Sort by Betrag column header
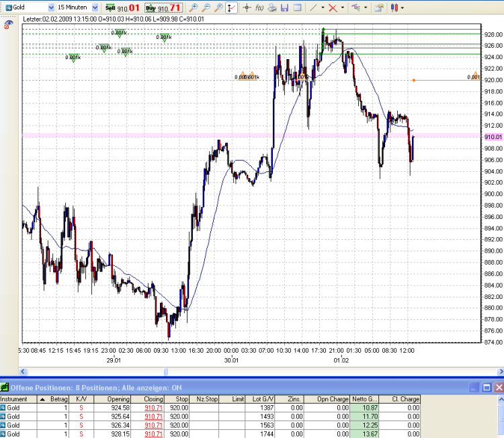 pyautogui.click(x=52, y=399)
